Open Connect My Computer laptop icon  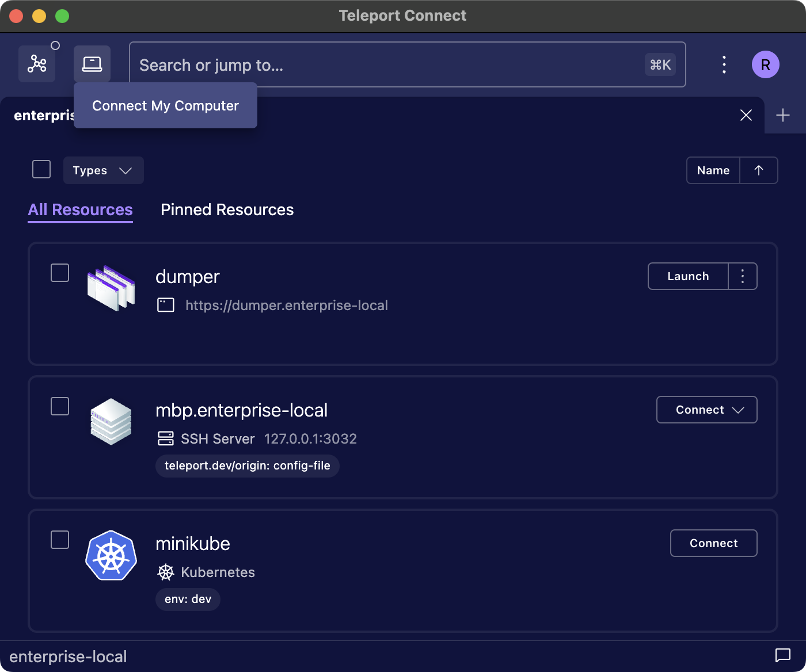92,64
